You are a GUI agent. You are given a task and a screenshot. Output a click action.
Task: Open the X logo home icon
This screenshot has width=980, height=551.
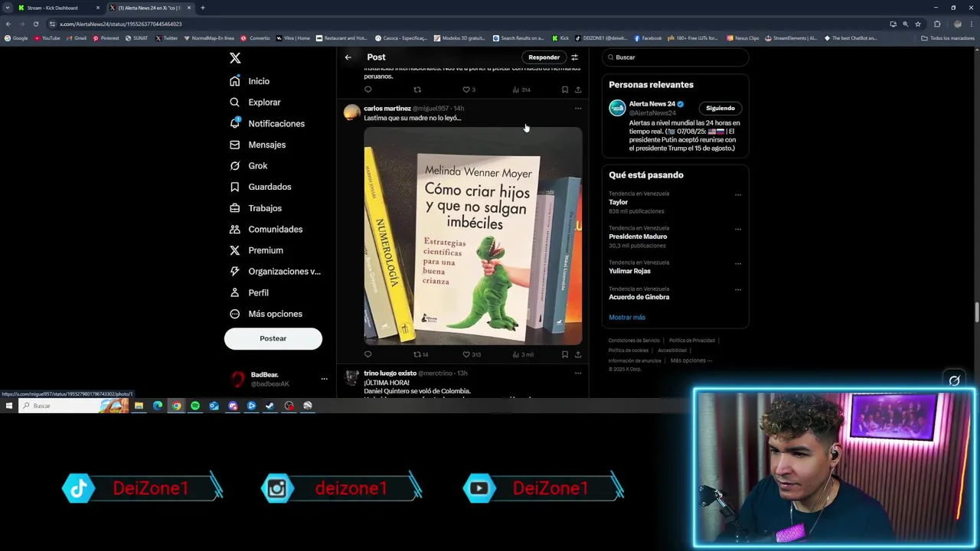click(x=235, y=58)
